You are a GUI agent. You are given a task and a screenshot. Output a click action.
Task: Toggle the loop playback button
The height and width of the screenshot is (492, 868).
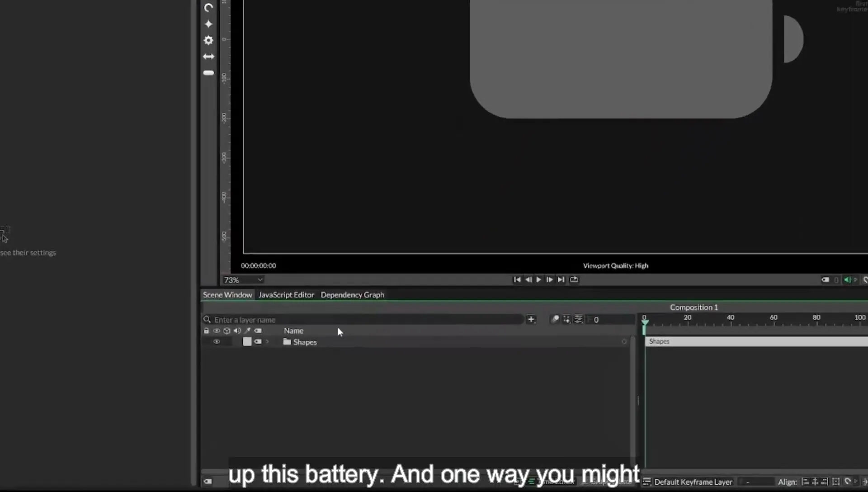574,279
